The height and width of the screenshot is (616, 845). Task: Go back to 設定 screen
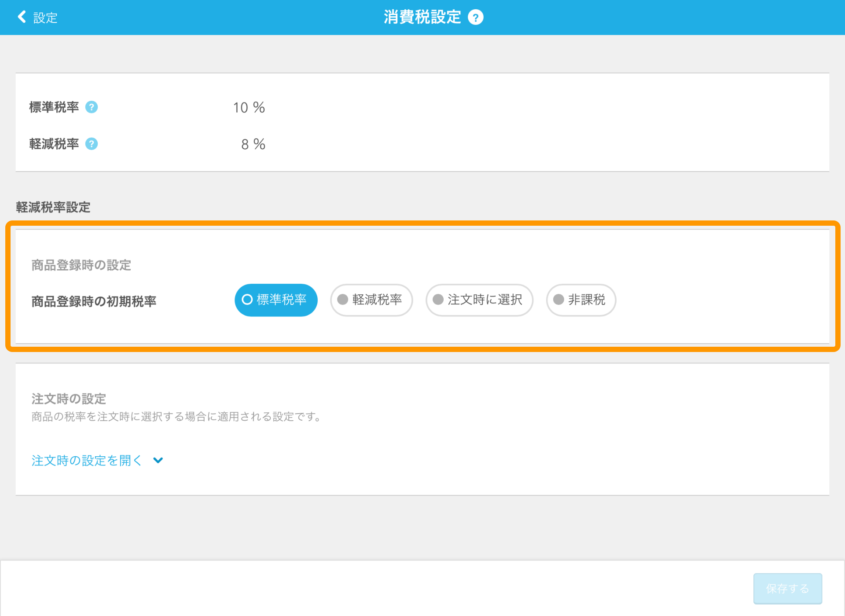pos(37,18)
